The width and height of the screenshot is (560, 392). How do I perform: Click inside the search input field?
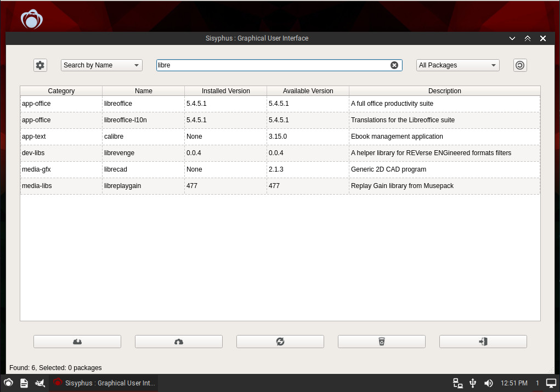[x=271, y=65]
